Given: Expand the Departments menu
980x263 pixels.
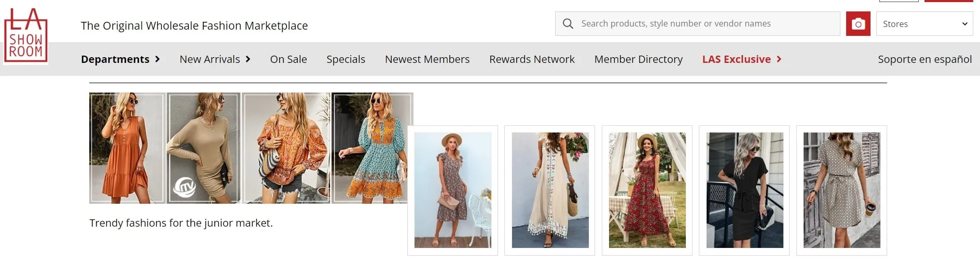Looking at the screenshot, I should click(120, 59).
